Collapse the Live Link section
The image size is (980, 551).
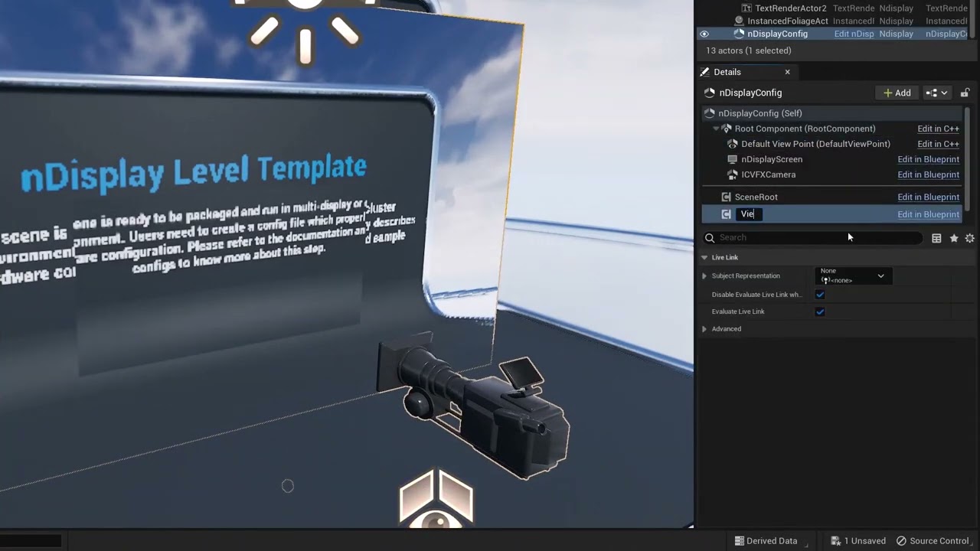tap(704, 258)
